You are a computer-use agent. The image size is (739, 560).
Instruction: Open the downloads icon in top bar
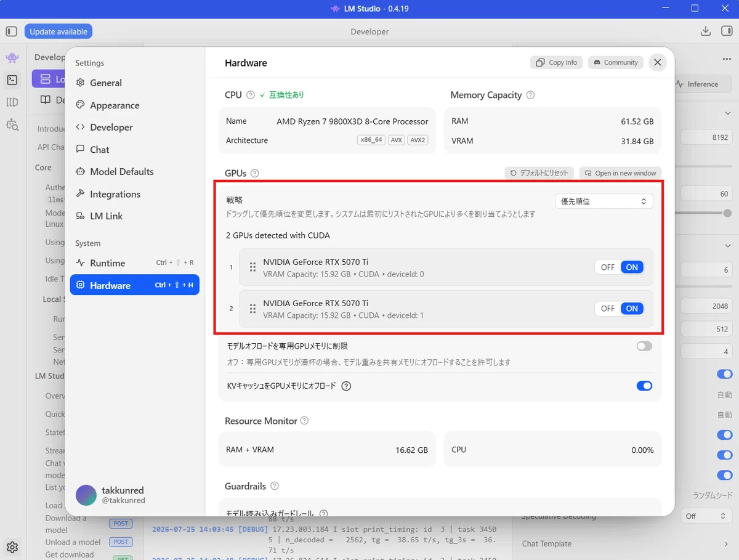(706, 31)
